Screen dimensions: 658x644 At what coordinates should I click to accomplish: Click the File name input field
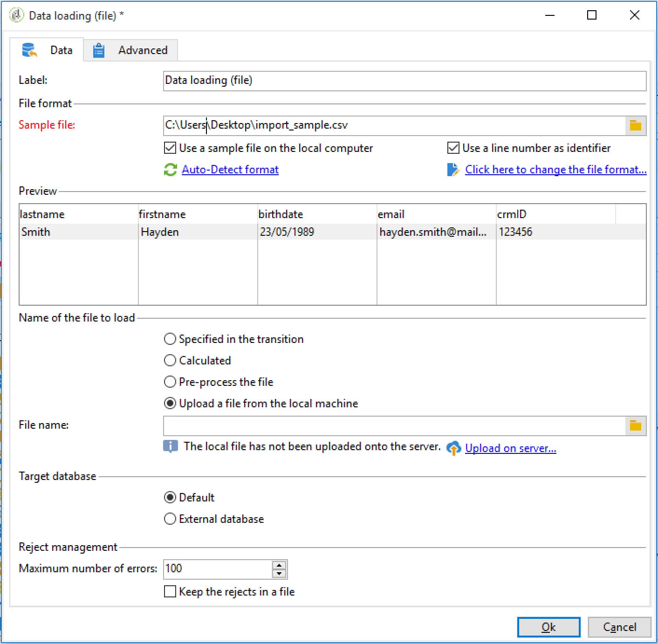pos(394,425)
